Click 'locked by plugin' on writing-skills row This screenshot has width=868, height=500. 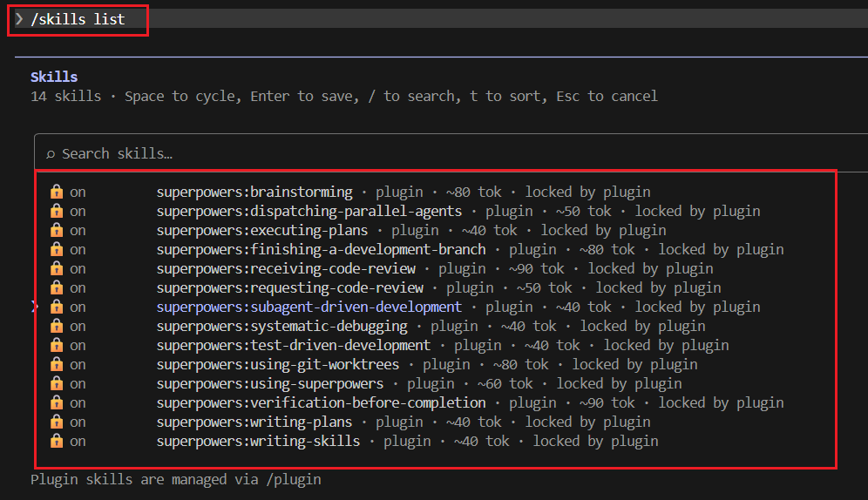click(595, 442)
